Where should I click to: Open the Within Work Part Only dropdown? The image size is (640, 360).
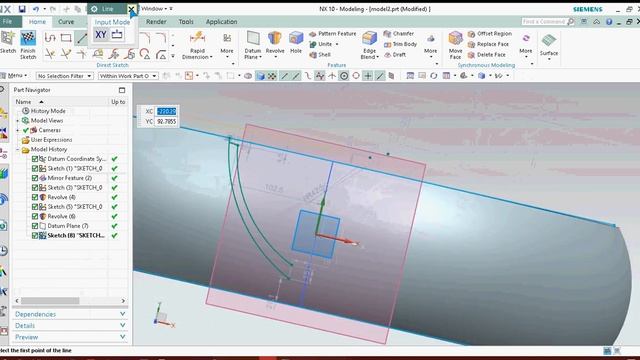click(x=128, y=76)
